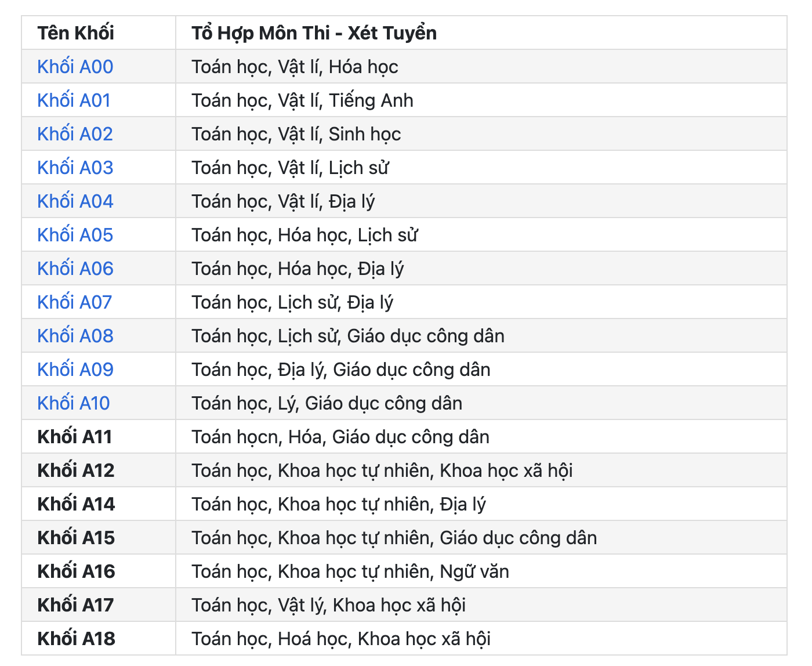The width and height of the screenshot is (812, 666).
Task: Click text Toán học, Vật lí, Hóa học
Action: [295, 67]
